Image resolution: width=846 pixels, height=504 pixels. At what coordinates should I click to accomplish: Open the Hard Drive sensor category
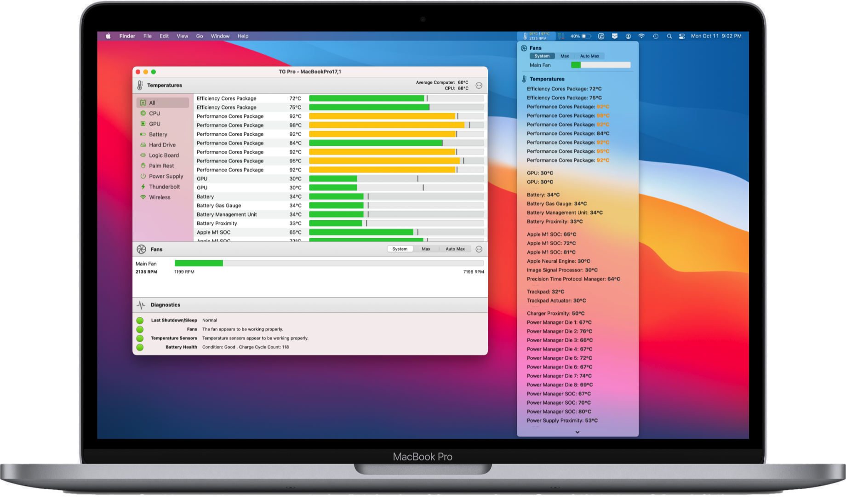(x=143, y=145)
